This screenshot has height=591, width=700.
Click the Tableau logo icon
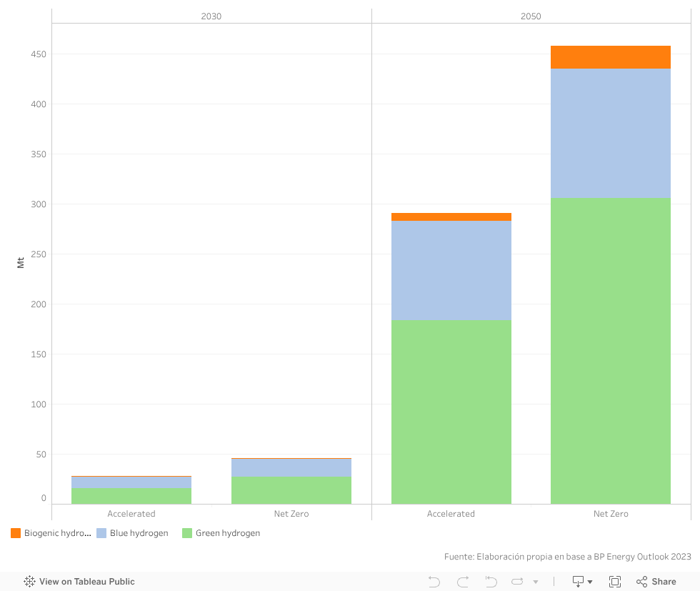click(x=29, y=581)
